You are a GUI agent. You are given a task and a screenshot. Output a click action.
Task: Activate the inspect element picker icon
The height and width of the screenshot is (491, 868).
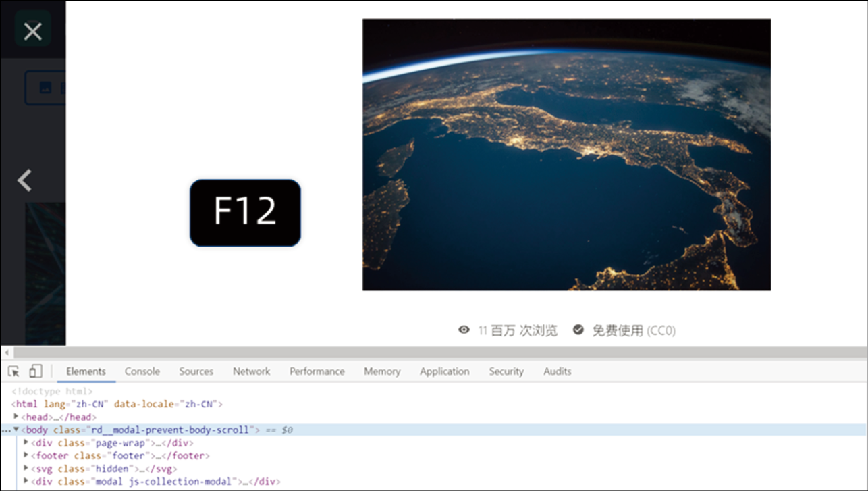[x=13, y=371]
